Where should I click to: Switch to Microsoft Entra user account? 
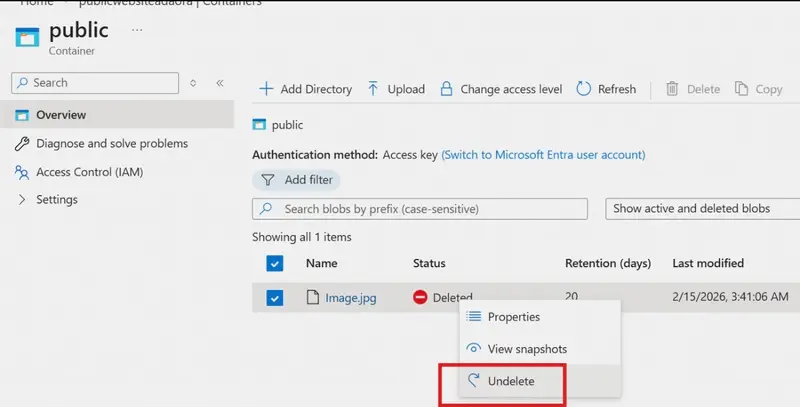[x=543, y=155]
